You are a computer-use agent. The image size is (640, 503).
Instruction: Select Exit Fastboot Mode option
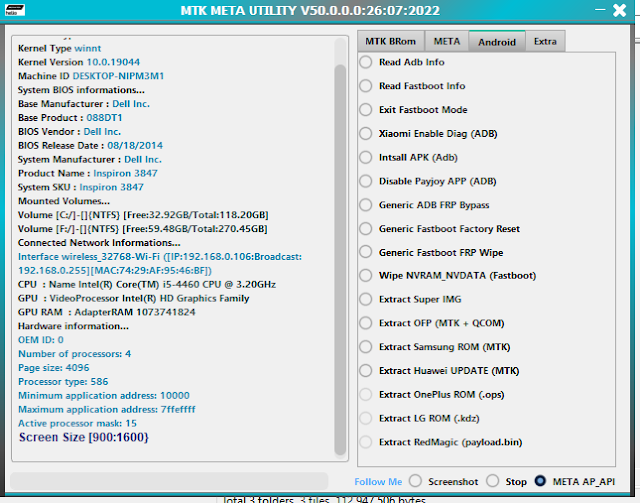[413, 109]
